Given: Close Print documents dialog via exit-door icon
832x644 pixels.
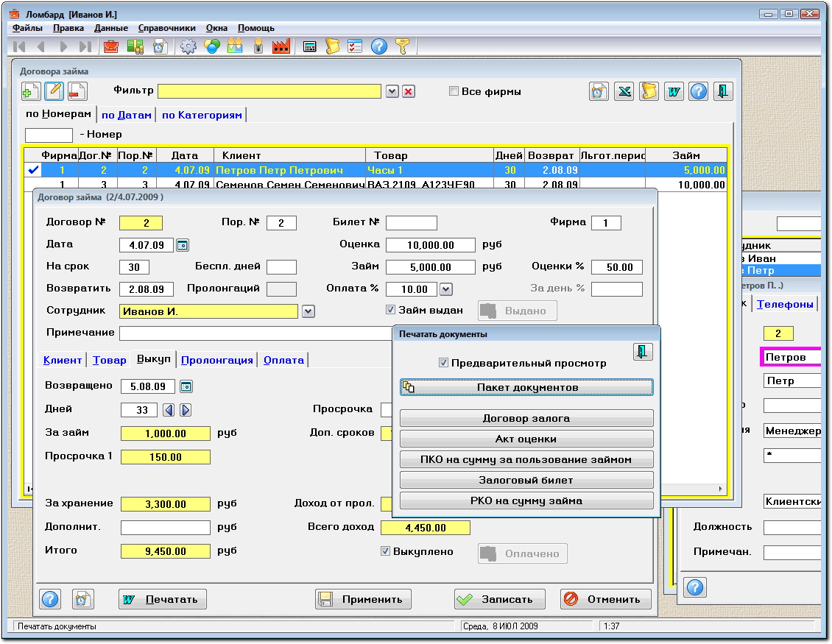Looking at the screenshot, I should [x=643, y=352].
